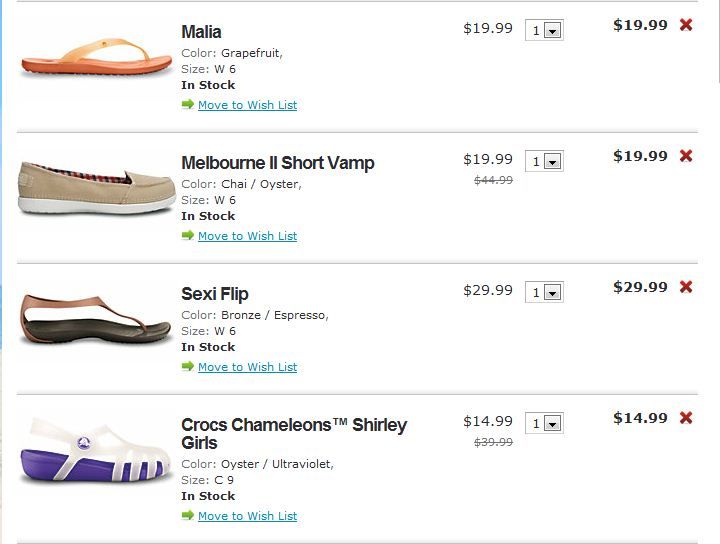Viewport: 720px width, 544px height.
Task: Click green arrow icon beside Malia wish list
Action: 188,104
